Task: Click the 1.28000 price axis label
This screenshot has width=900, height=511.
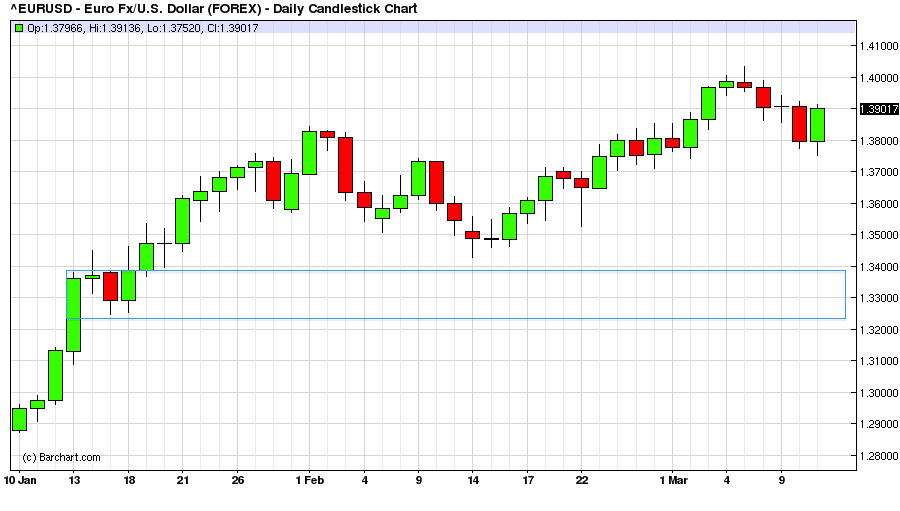Action: pyautogui.click(x=879, y=456)
